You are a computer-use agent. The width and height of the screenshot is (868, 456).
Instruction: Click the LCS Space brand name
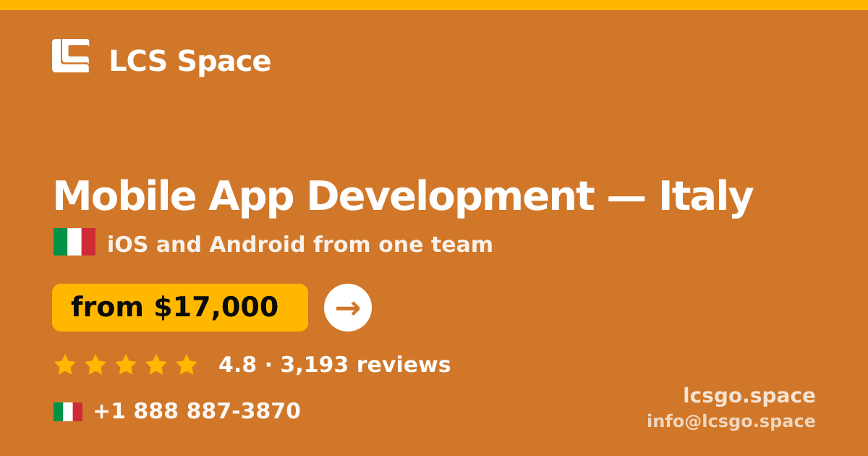tap(190, 61)
